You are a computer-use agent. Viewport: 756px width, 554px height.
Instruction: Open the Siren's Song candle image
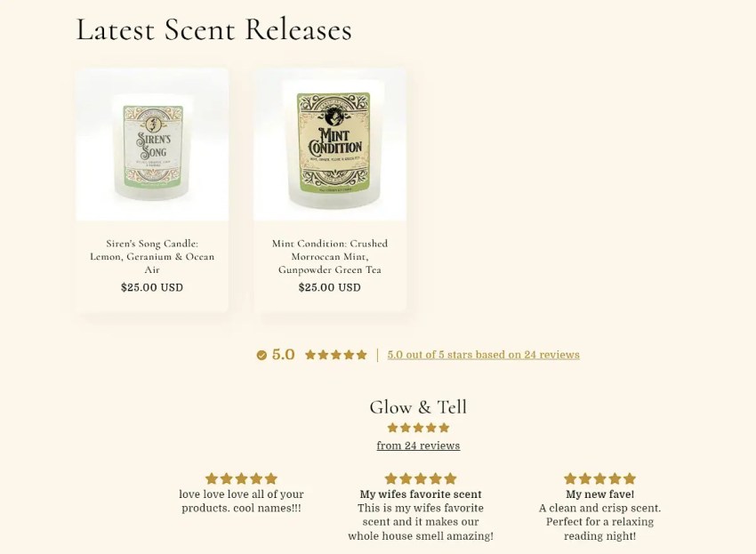click(152, 144)
